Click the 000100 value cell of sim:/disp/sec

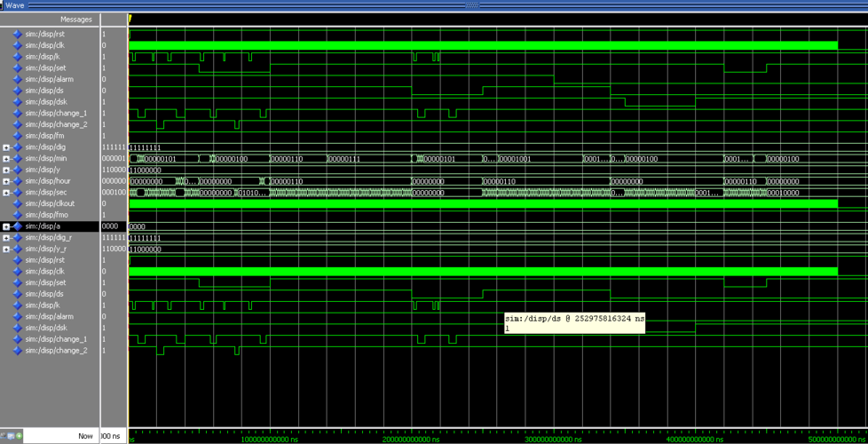tap(114, 192)
